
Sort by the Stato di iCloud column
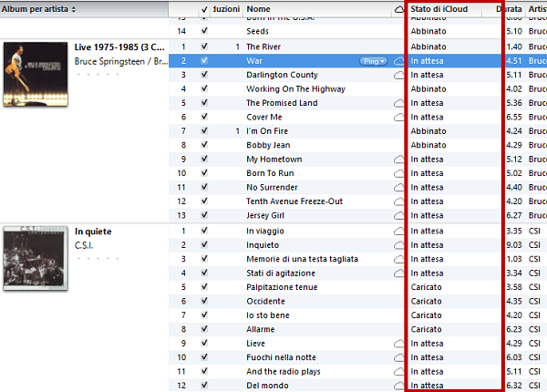click(447, 9)
